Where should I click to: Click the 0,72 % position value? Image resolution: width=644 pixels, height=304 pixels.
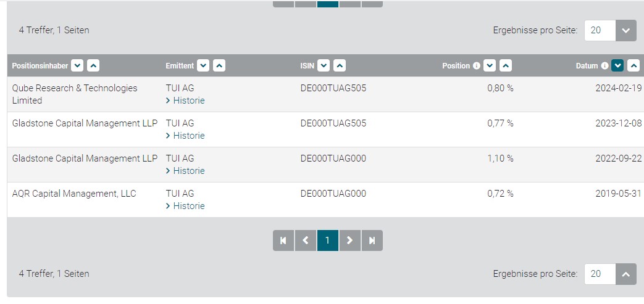(500, 194)
